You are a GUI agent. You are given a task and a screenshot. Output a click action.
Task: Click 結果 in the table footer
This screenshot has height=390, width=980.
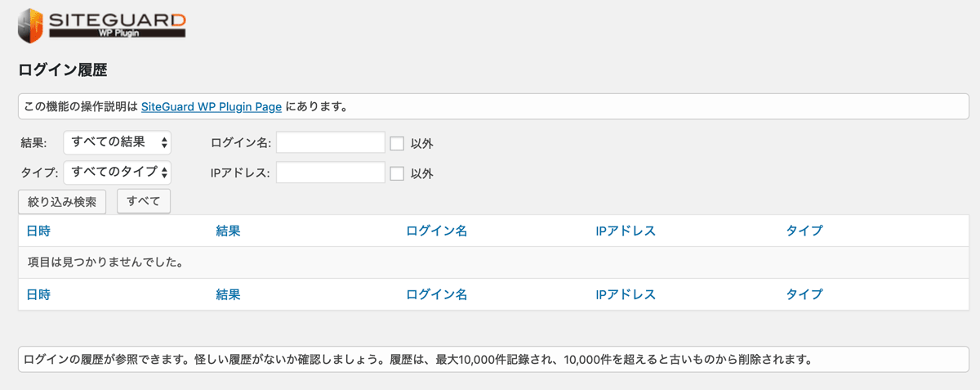coord(228,294)
